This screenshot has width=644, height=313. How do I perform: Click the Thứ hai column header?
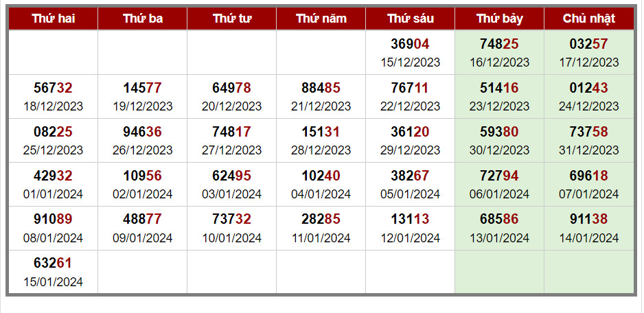53,19
